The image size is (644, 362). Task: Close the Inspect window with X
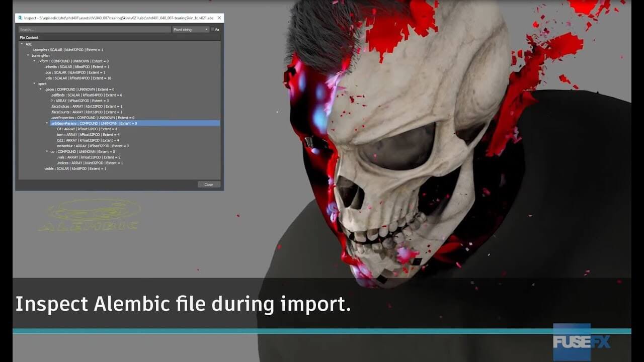(x=219, y=18)
